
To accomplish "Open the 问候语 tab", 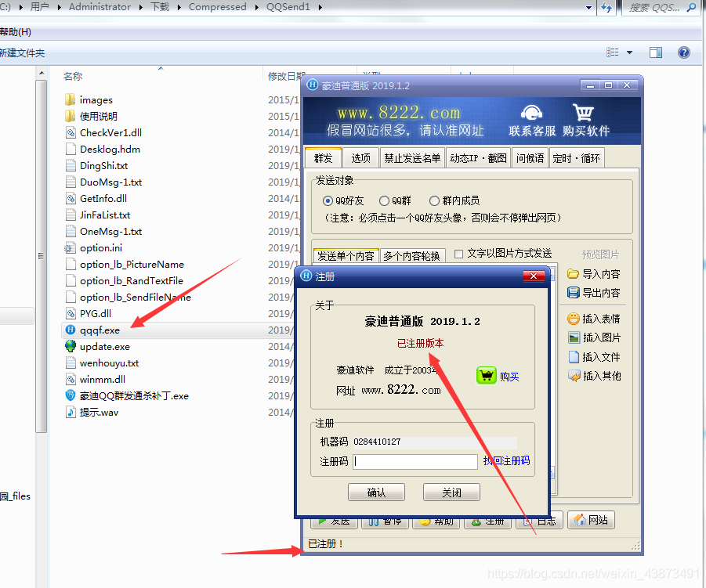I will (x=530, y=158).
